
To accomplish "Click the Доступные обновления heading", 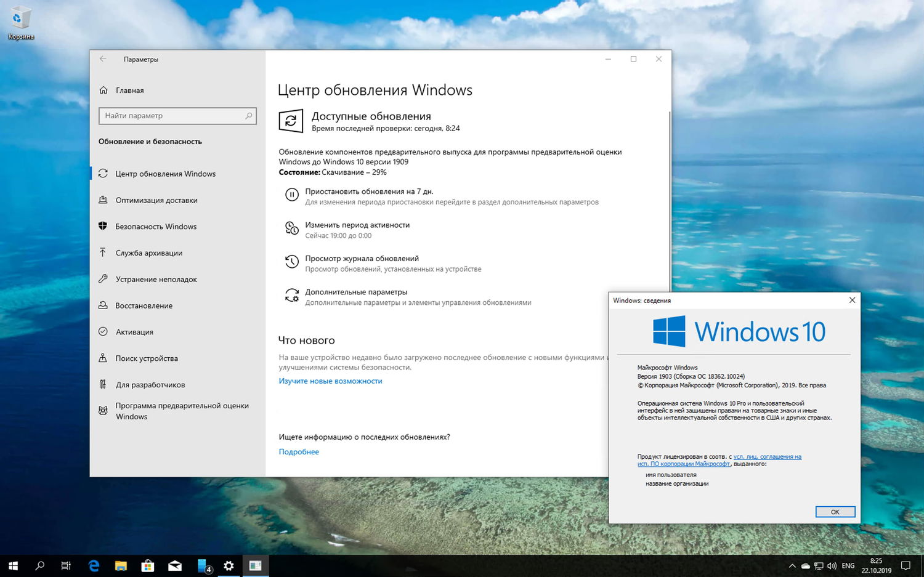I will click(371, 116).
